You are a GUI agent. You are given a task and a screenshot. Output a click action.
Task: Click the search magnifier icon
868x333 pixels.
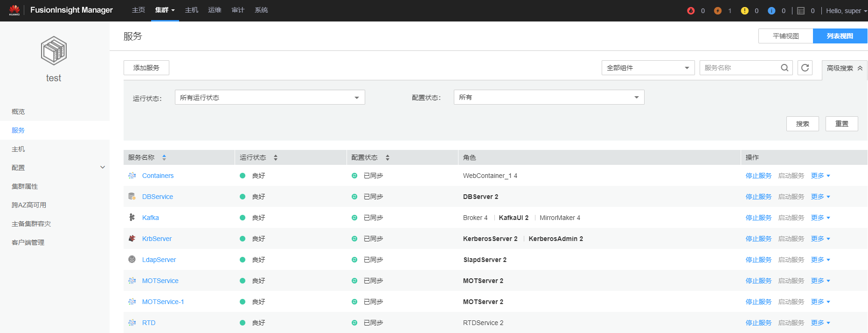tap(785, 68)
